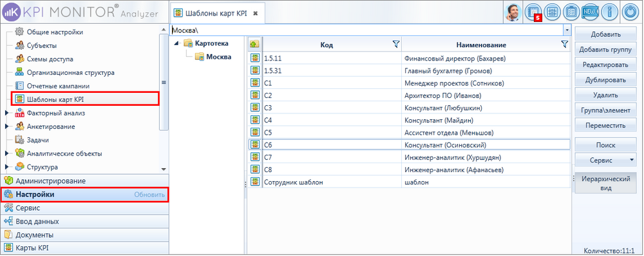Click the Схемы доступа icon
The image size is (644, 256).
tap(19, 59)
